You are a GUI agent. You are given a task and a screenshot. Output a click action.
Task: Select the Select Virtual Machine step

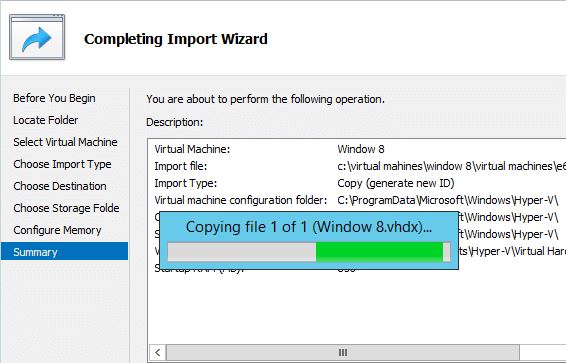pos(65,142)
